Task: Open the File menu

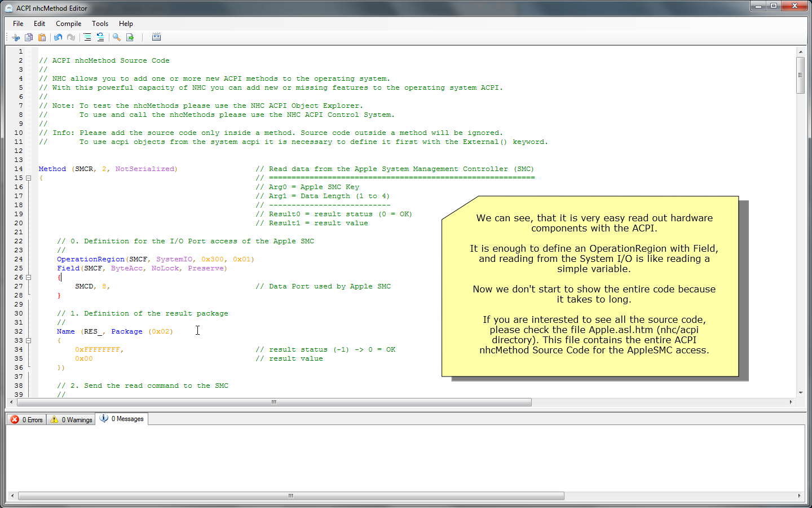Action: pyautogui.click(x=18, y=24)
